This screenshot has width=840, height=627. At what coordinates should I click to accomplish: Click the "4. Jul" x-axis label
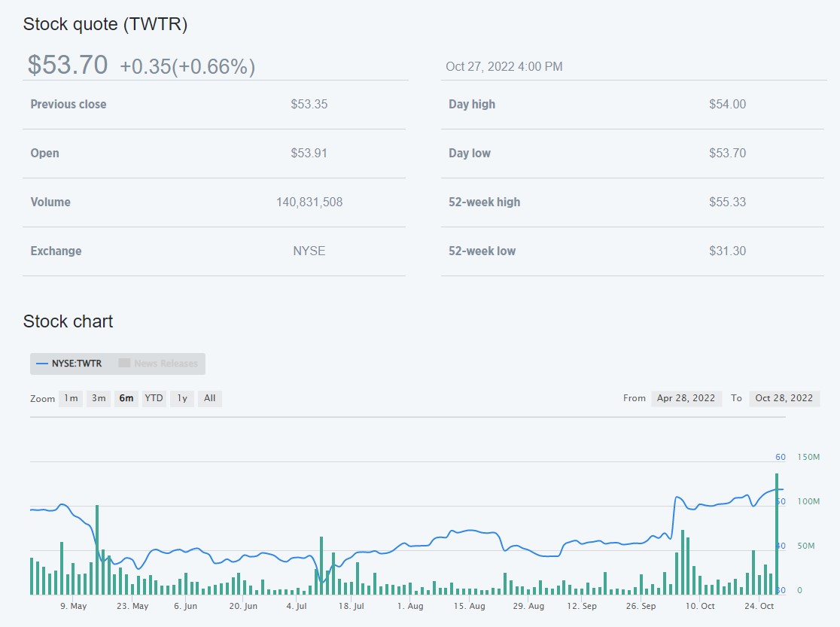[x=297, y=606]
